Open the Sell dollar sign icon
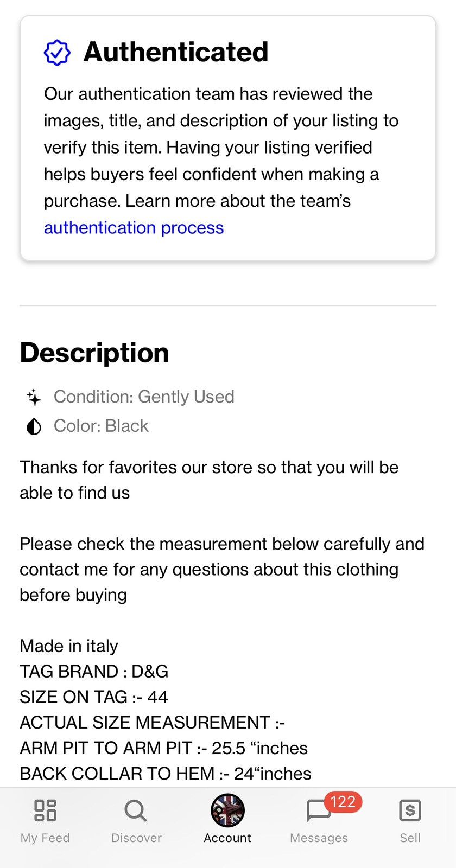The width and height of the screenshot is (456, 868). 410,810
